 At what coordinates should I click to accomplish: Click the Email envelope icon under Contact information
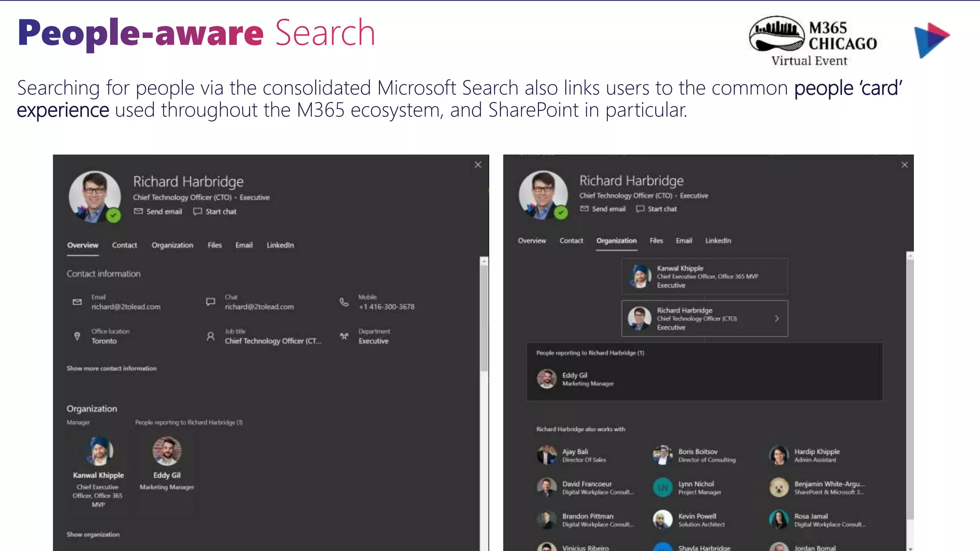click(x=77, y=302)
